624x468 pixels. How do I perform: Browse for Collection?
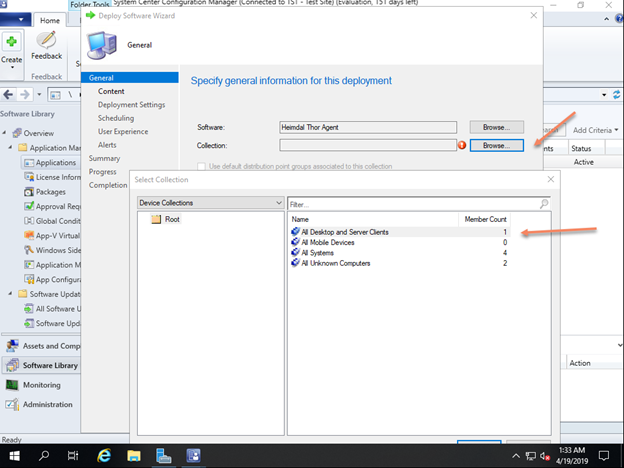click(496, 145)
